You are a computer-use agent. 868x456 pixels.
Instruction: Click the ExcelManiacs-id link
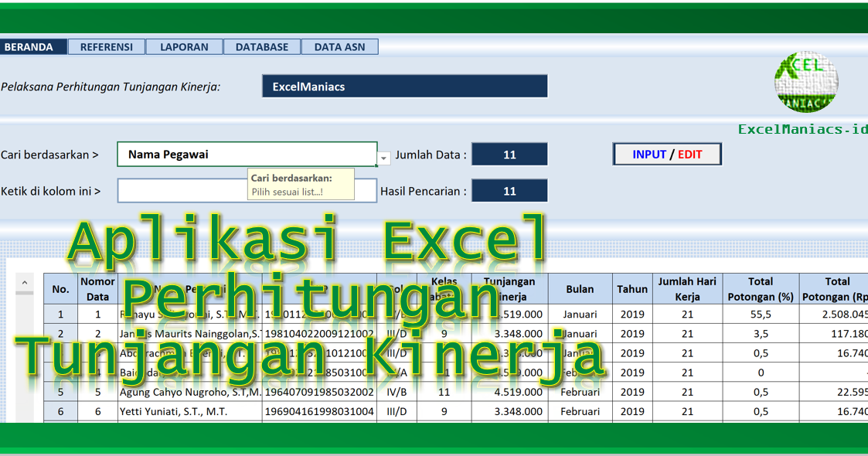802,128
